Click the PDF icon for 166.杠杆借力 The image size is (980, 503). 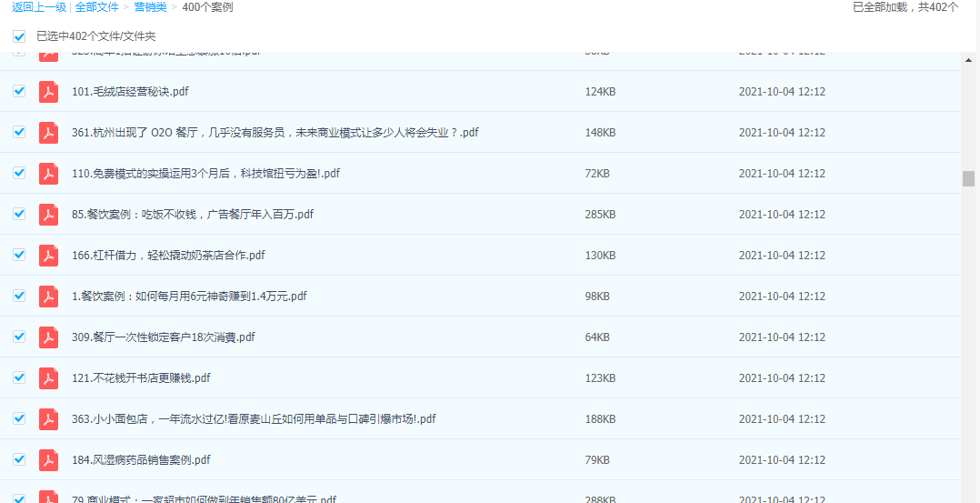tap(48, 256)
